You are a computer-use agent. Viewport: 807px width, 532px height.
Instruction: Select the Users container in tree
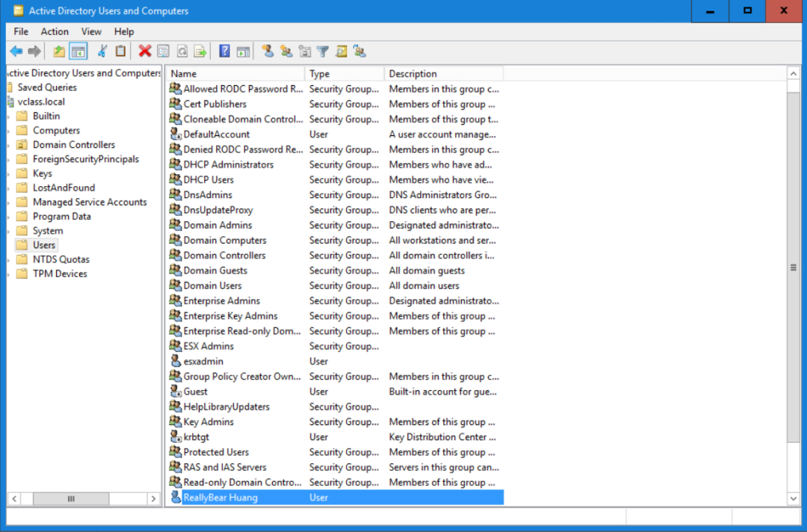[44, 245]
